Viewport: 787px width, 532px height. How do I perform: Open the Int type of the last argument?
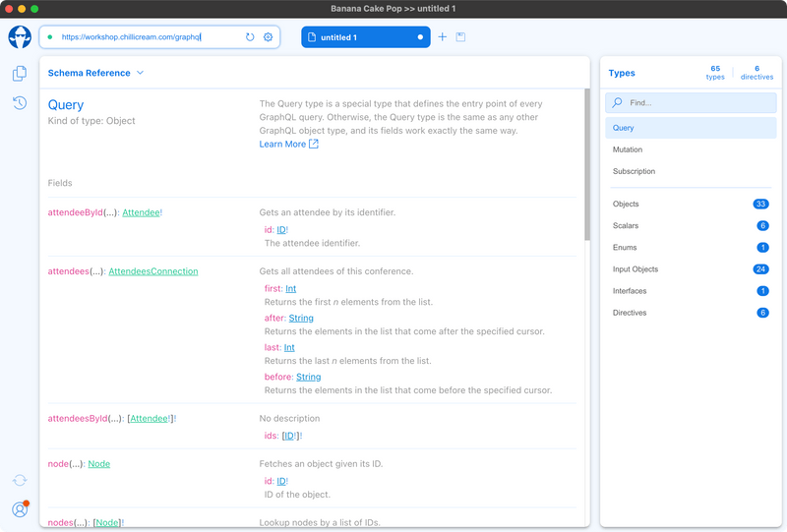[289, 347]
